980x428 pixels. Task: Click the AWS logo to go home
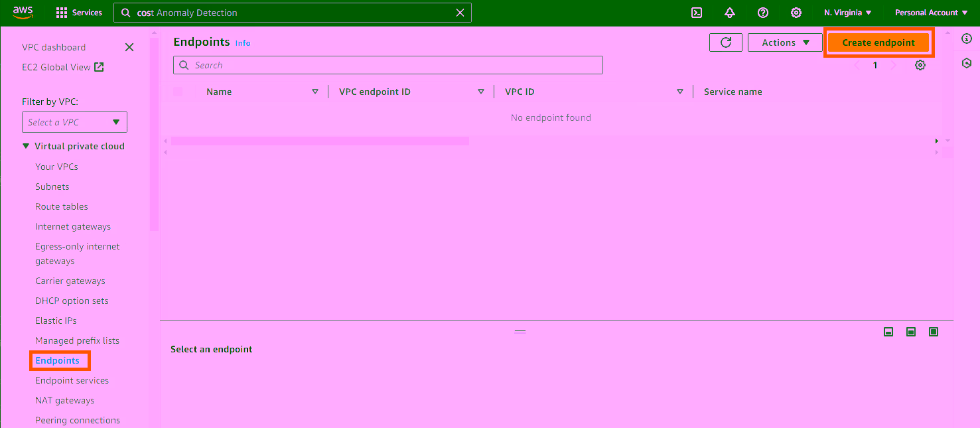23,11
